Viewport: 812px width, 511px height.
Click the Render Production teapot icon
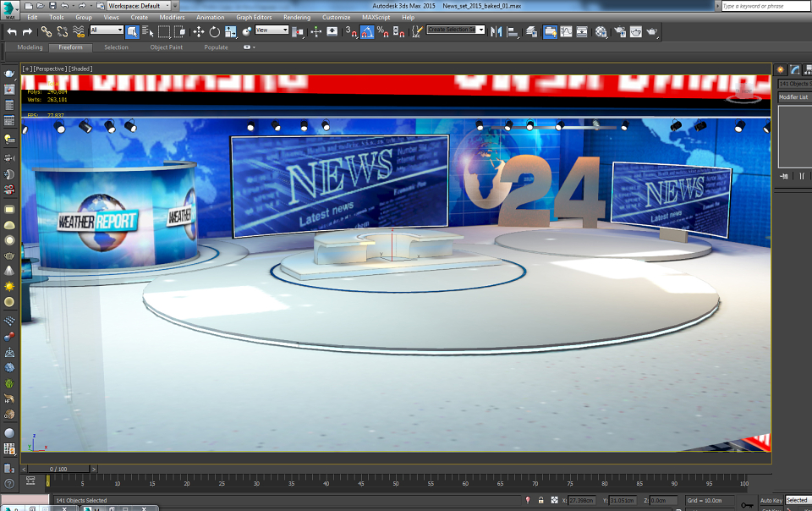tap(652, 32)
